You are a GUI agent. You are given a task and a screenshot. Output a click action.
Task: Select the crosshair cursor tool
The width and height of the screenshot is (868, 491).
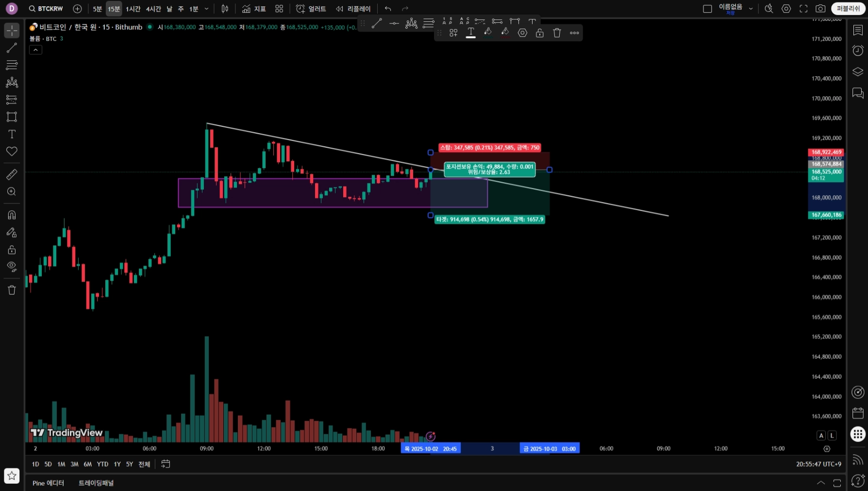(x=12, y=30)
